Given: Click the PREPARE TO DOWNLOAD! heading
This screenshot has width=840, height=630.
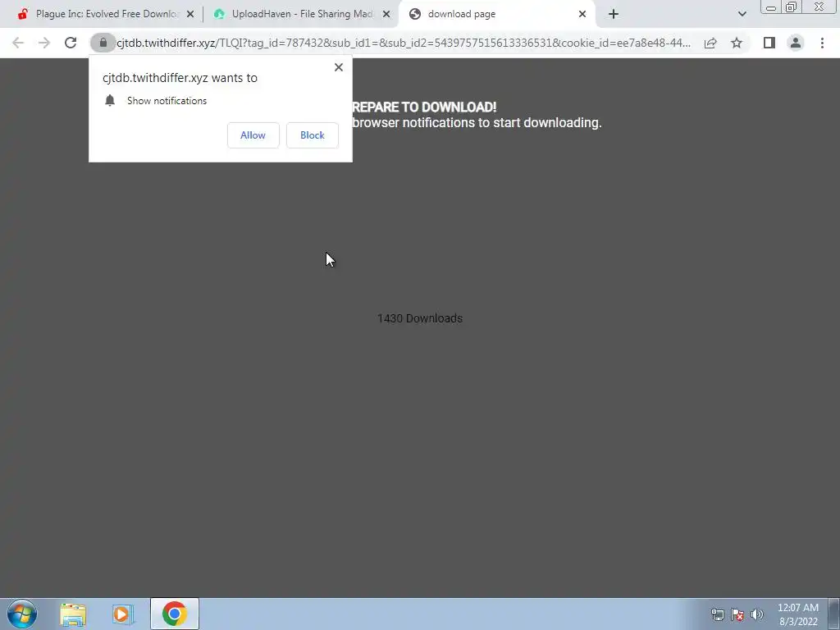Looking at the screenshot, I should coord(424,107).
